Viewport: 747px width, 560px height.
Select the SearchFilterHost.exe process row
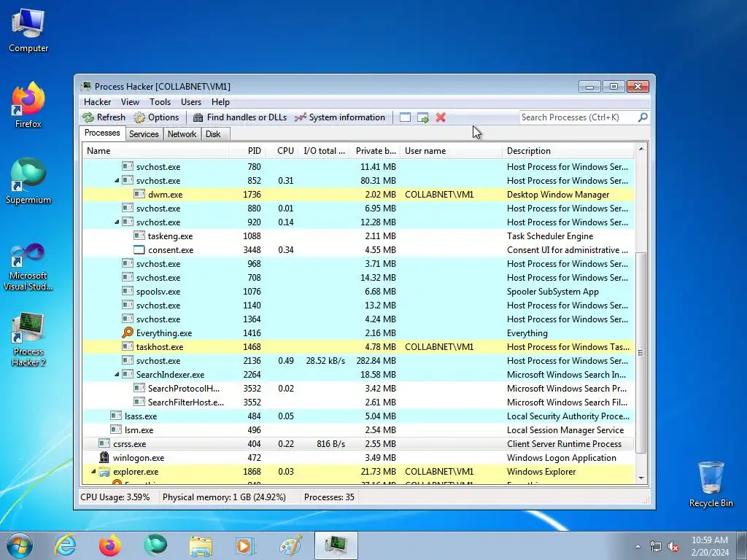click(x=359, y=402)
